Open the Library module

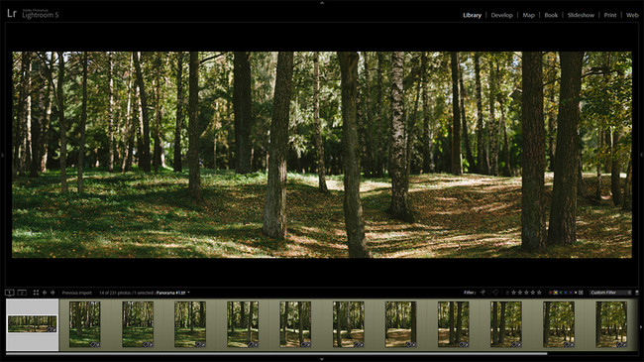tap(472, 15)
